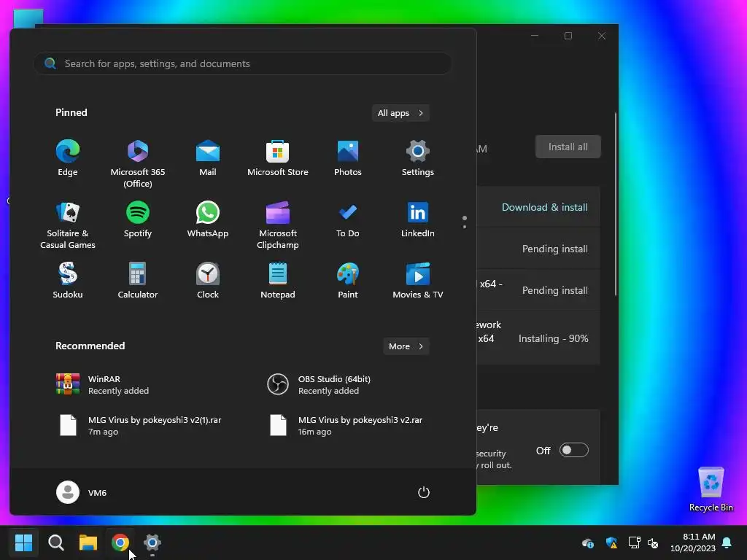Open WhatsApp pinned app
Image resolution: width=747 pixels, height=560 pixels.
point(208,219)
